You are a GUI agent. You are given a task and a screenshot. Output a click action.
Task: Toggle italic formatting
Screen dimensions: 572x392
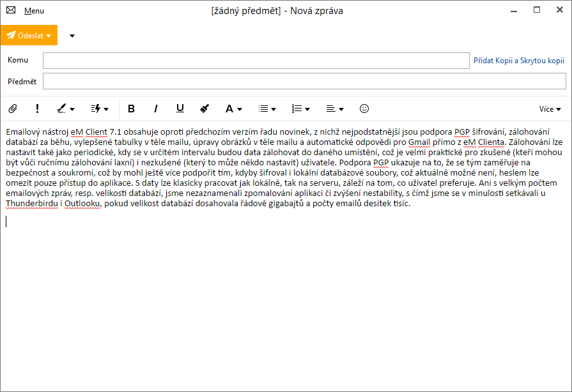tap(156, 109)
